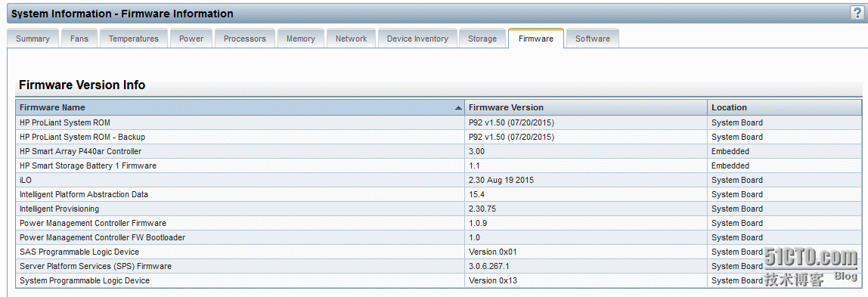Screen dimensions: 868x297
Task: Click Server Platform Services (SPS) Firmware
Action: [x=95, y=266]
